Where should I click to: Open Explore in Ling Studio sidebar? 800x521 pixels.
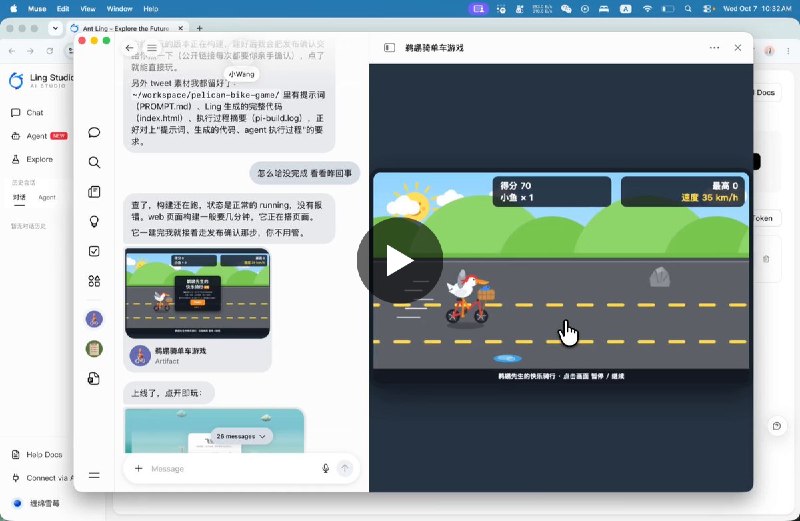[32, 160]
